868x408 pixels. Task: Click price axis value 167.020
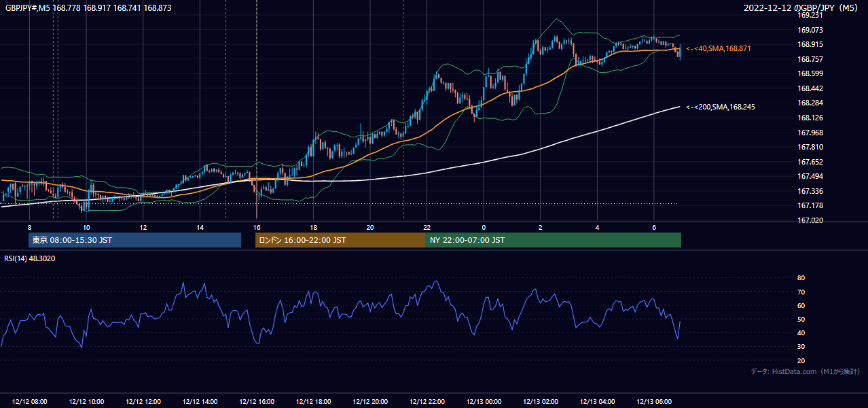[810, 220]
